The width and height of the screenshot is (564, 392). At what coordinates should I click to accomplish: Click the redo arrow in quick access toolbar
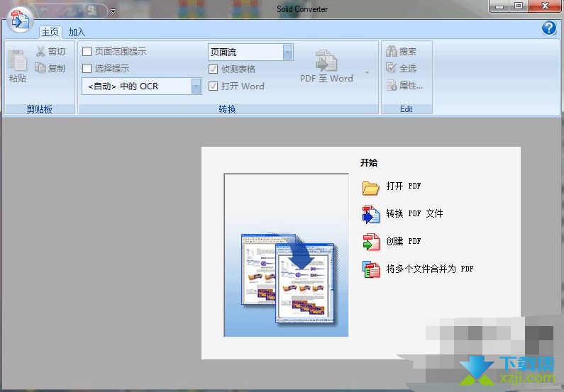(70, 11)
